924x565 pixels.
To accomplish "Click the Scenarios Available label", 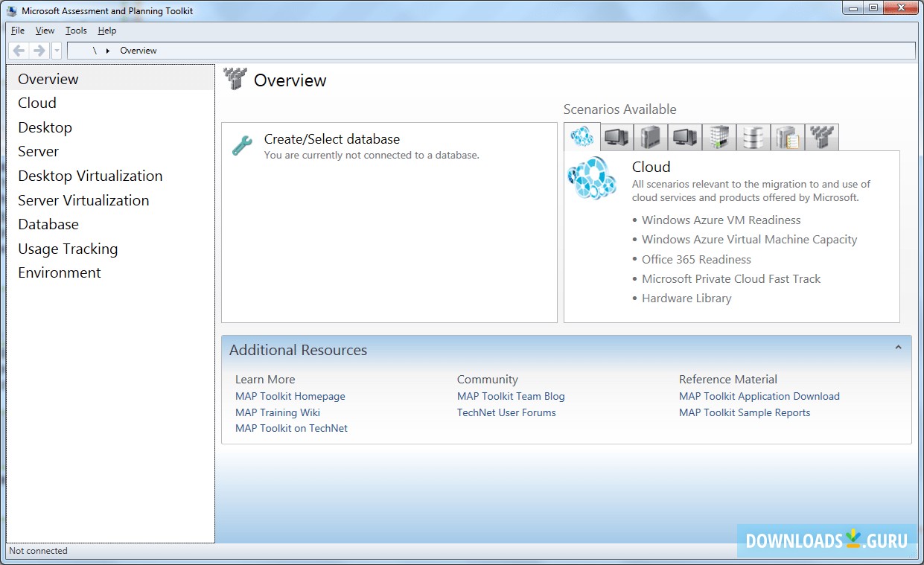I will click(x=619, y=109).
